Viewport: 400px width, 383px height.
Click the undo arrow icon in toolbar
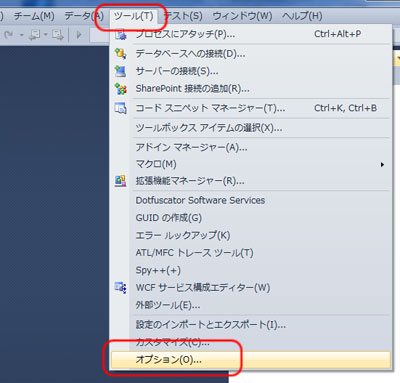pyautogui.click(x=9, y=34)
